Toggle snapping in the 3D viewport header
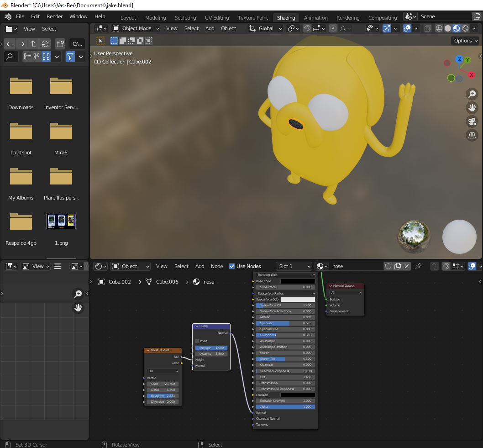 (307, 29)
